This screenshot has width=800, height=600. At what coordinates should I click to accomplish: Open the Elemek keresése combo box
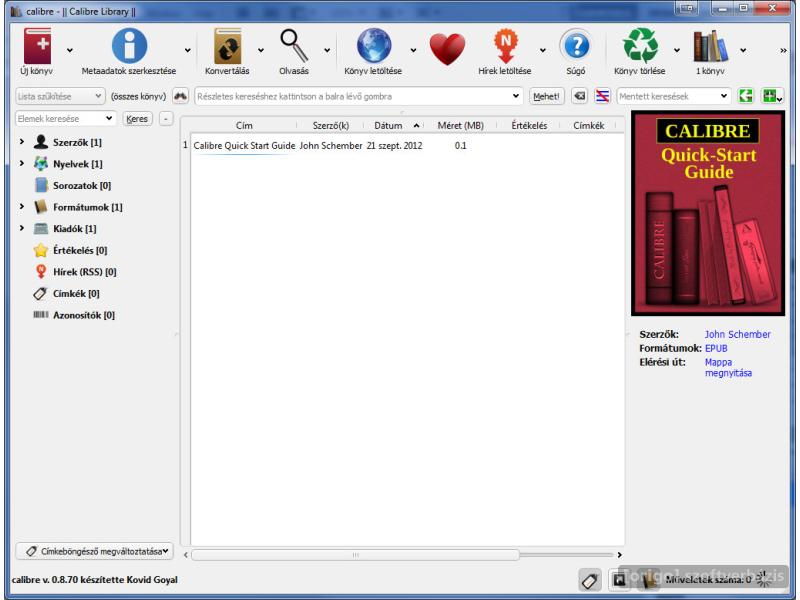click(x=66, y=118)
